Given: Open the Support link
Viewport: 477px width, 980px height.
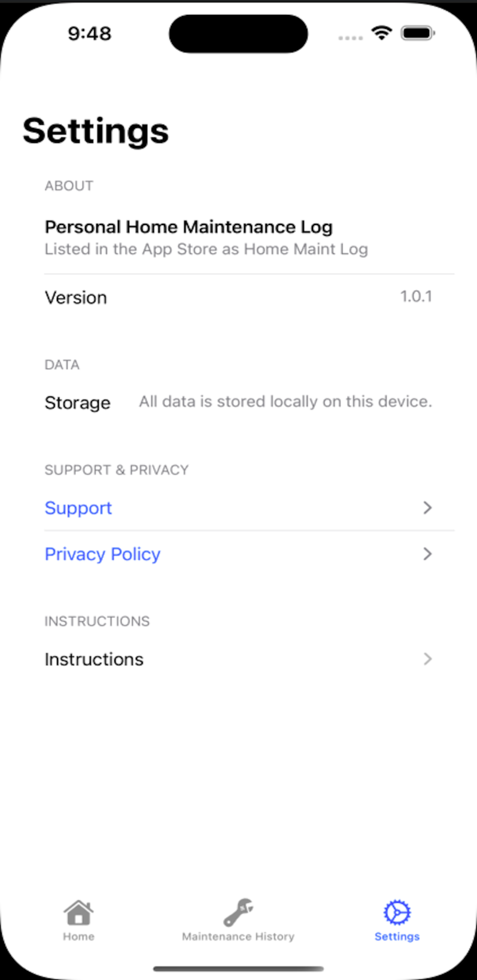Looking at the screenshot, I should pos(78,508).
